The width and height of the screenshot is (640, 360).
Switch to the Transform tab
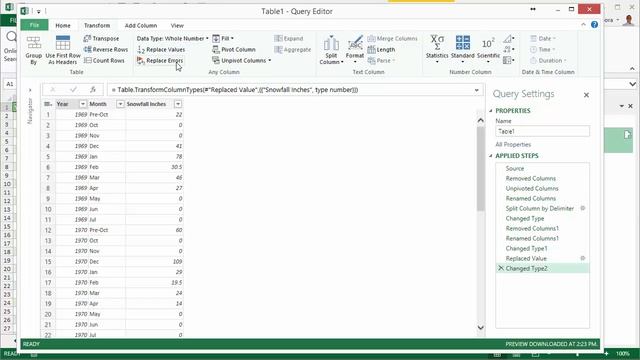(97, 25)
